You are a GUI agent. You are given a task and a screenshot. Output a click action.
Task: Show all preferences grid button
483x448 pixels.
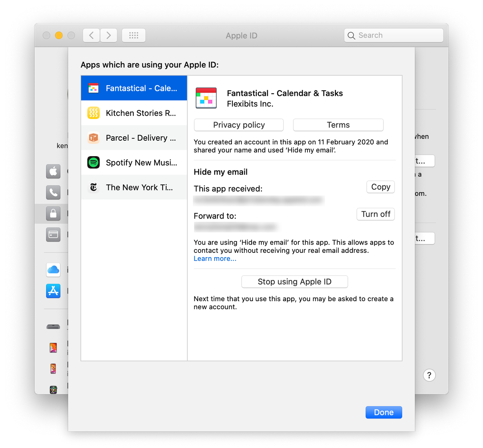coord(134,35)
